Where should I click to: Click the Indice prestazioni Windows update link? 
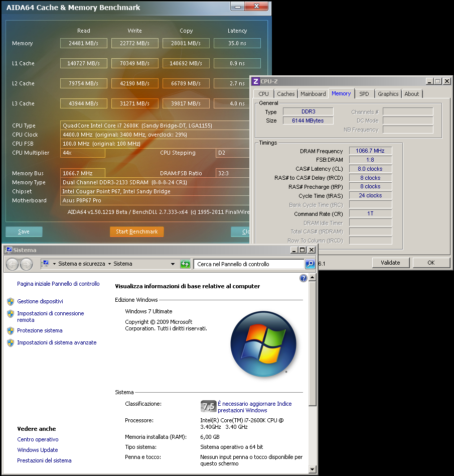point(254,407)
